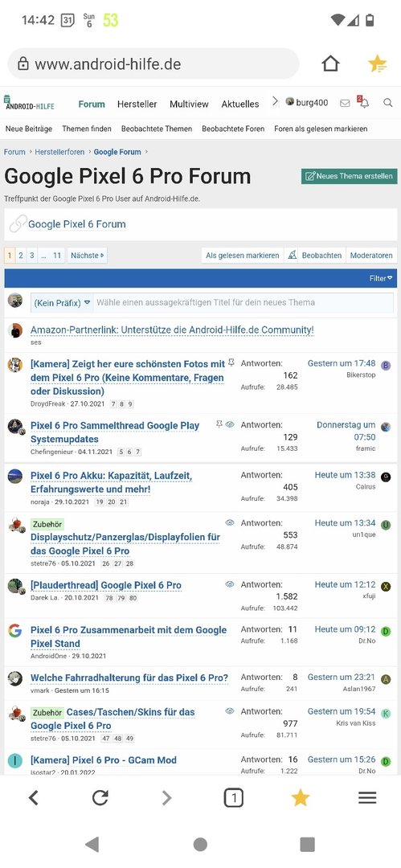Click the new thread title input field
The height and width of the screenshot is (868, 401).
(243, 303)
